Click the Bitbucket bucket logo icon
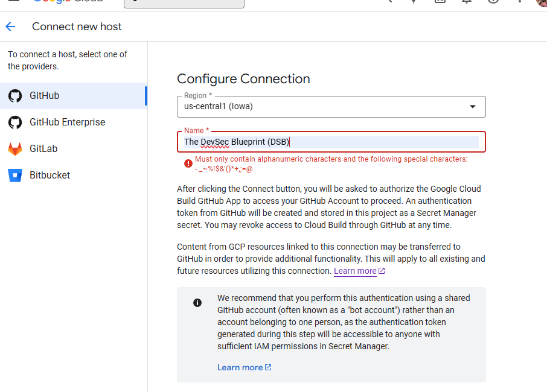Image resolution: width=547 pixels, height=392 pixels. (15, 175)
